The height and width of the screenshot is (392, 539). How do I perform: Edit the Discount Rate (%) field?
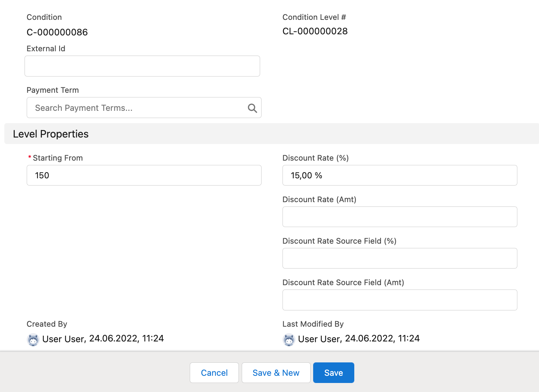pos(399,175)
